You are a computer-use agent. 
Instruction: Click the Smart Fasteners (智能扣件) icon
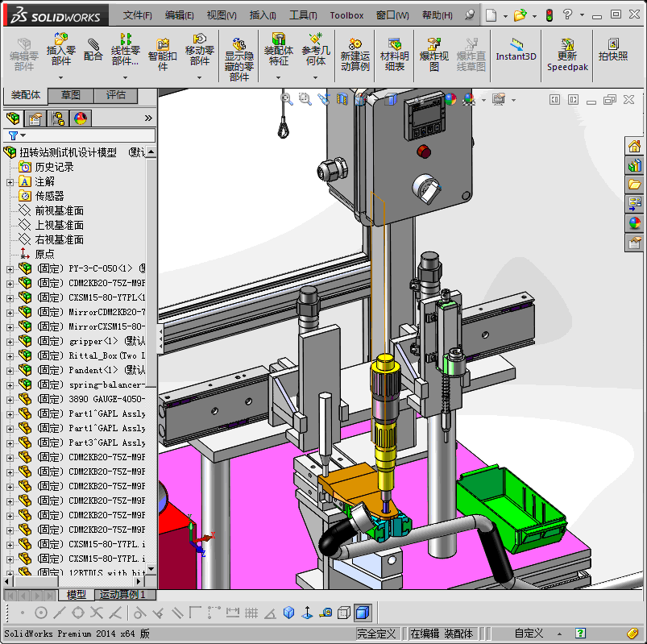pyautogui.click(x=163, y=55)
